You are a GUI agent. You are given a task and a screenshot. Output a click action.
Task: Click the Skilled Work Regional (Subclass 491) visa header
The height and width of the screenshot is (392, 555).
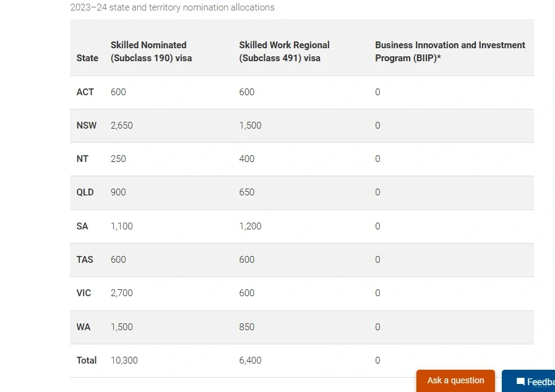(284, 51)
